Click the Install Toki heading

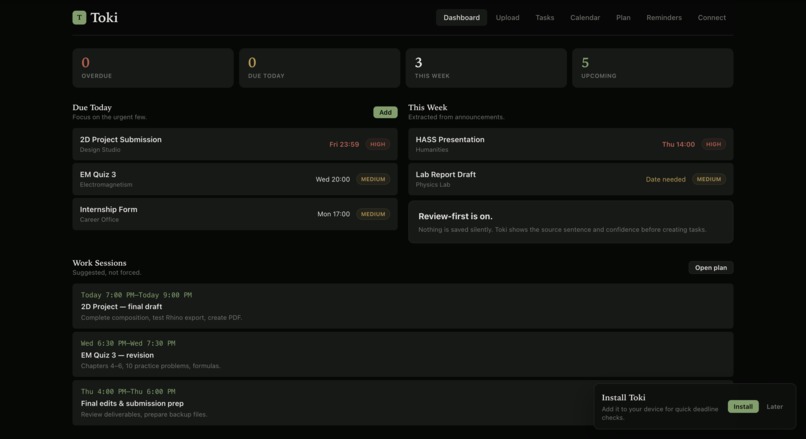(624, 397)
